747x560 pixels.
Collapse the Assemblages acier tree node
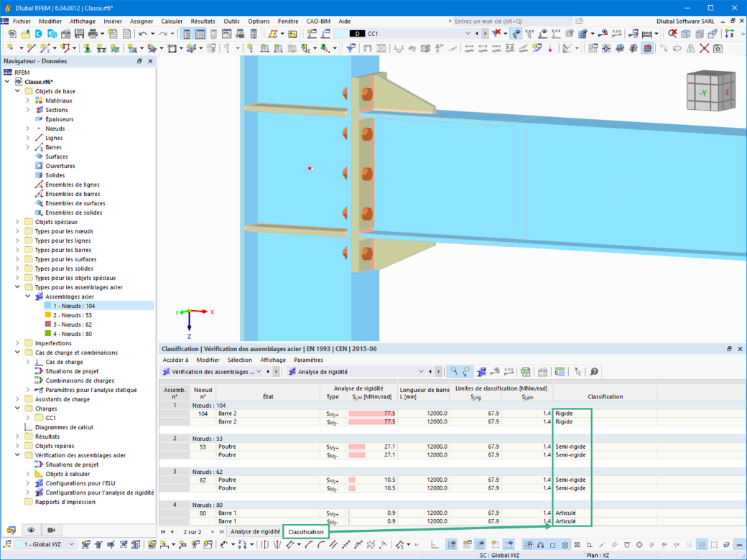[x=27, y=297]
